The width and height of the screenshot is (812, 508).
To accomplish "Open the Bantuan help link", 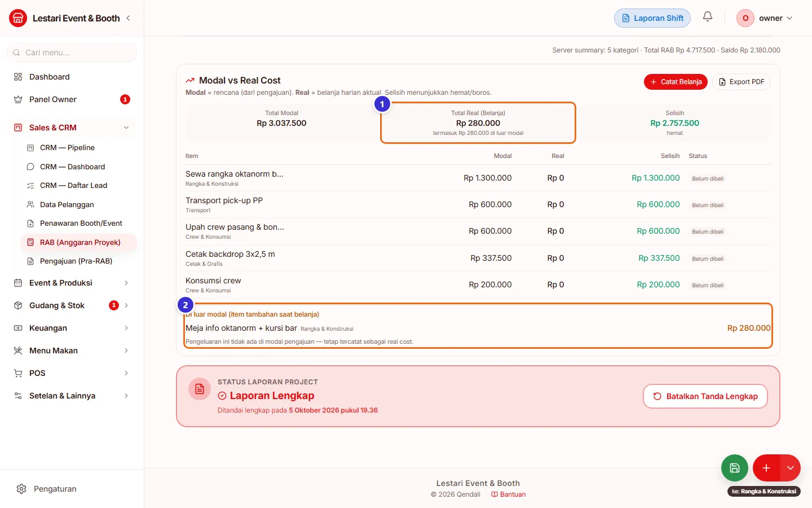I will 509,494.
